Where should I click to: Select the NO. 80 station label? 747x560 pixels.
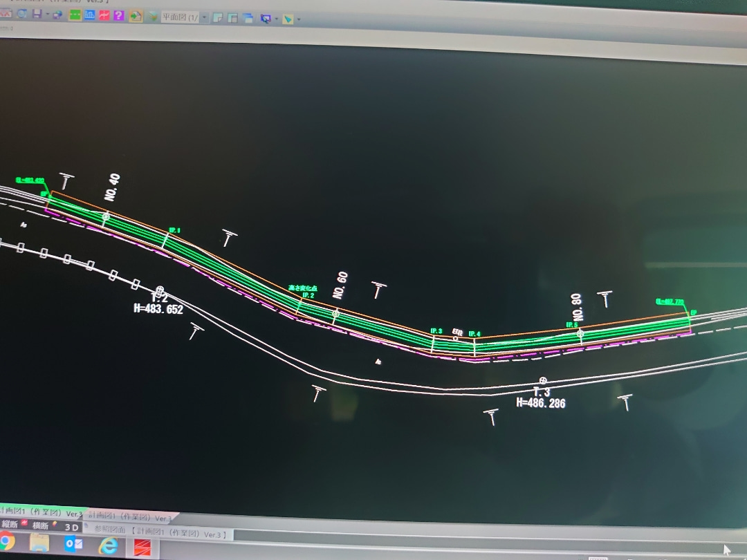(576, 307)
